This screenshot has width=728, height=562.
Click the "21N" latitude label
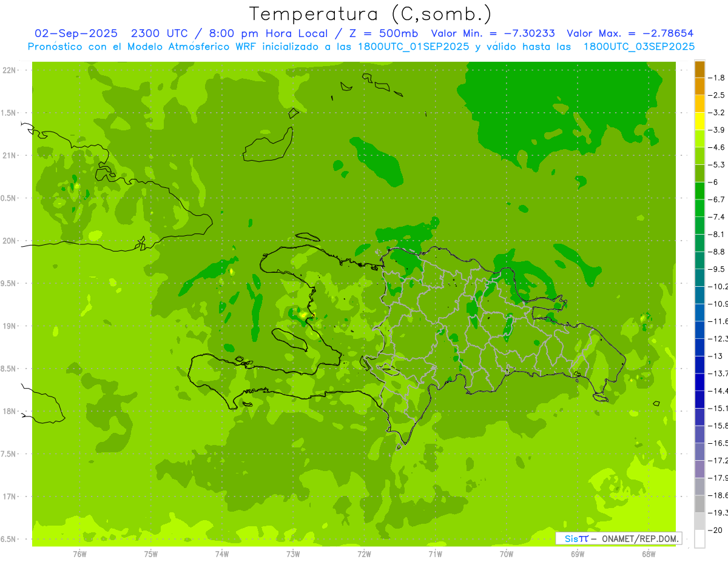pyautogui.click(x=10, y=156)
